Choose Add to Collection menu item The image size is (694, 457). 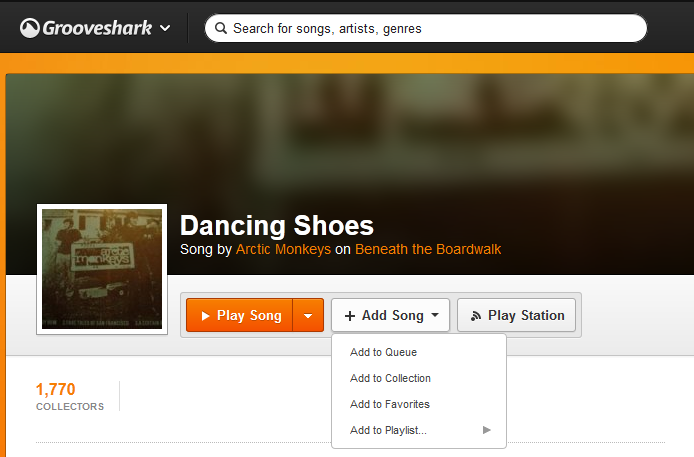pyautogui.click(x=390, y=378)
